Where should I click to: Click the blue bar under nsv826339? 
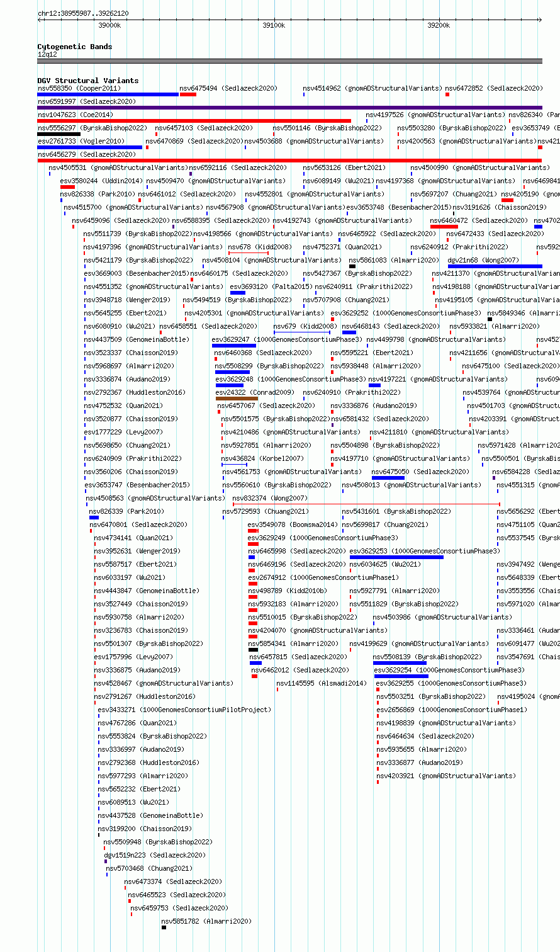click(94, 518)
